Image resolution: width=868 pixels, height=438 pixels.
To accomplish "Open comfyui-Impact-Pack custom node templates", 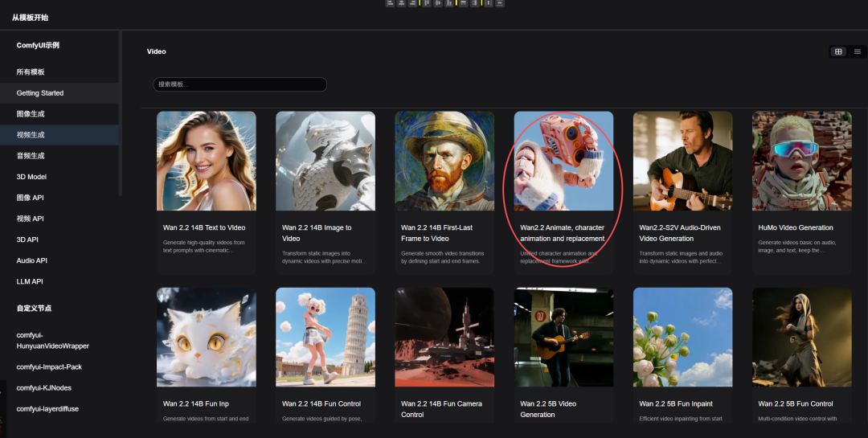I will (59, 367).
